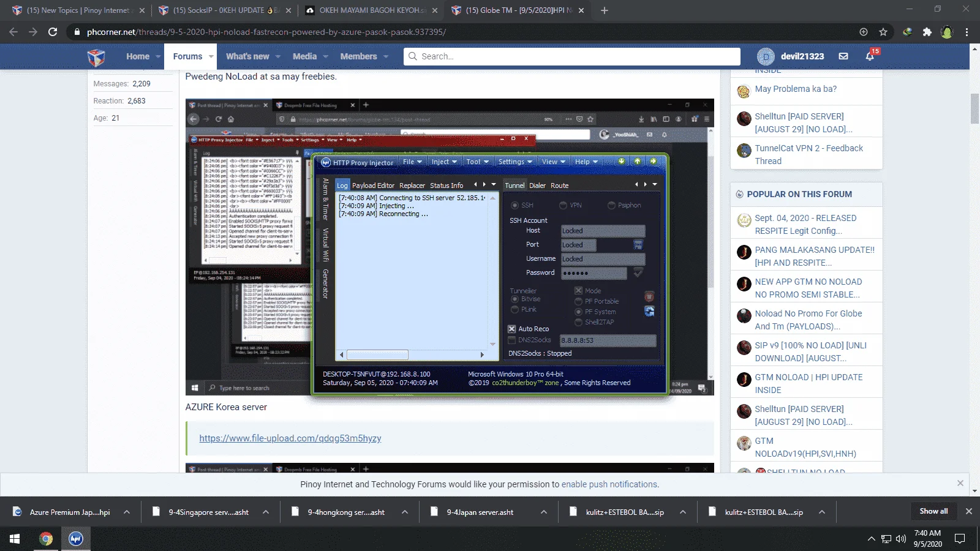Open the Inject menu dropdown

444,162
